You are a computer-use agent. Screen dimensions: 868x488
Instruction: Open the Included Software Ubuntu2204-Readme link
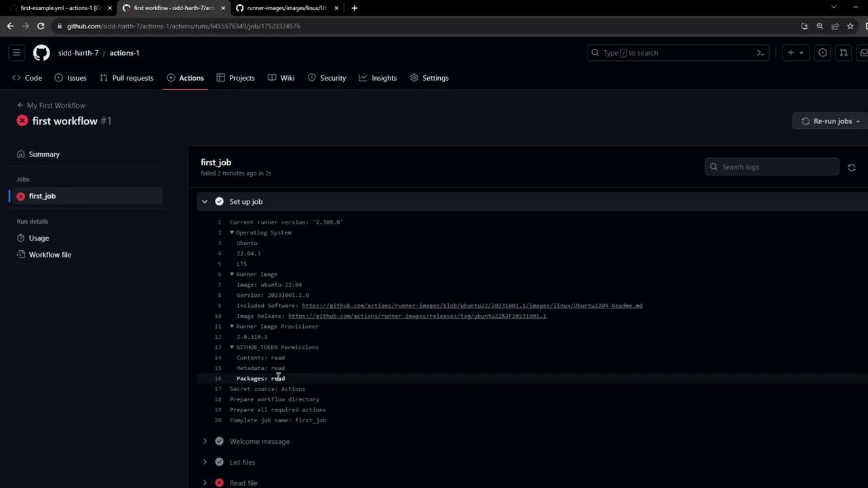[x=472, y=306]
